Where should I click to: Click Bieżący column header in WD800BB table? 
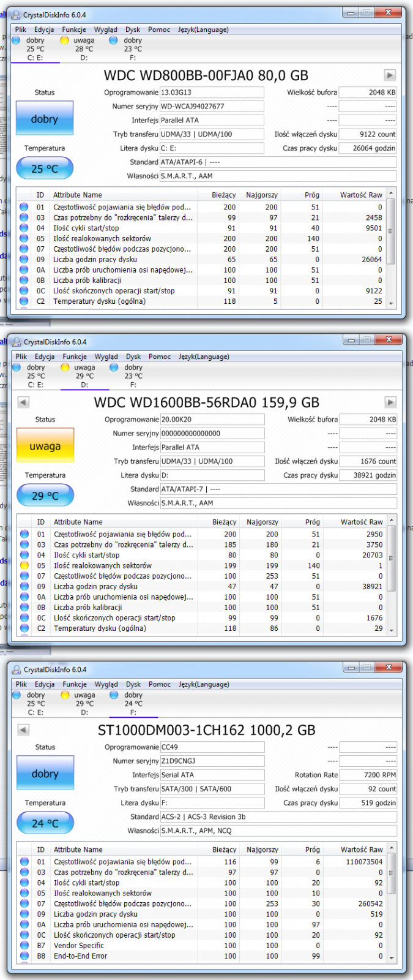(x=218, y=195)
